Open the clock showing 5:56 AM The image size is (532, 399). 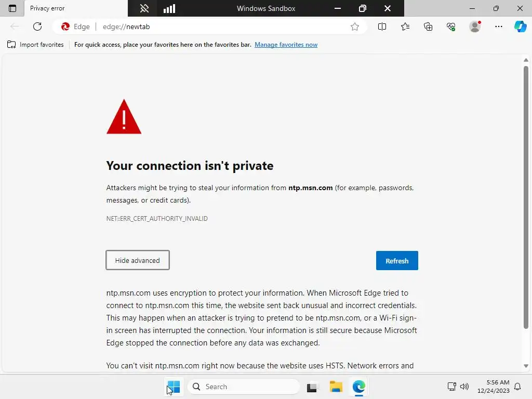(x=494, y=387)
